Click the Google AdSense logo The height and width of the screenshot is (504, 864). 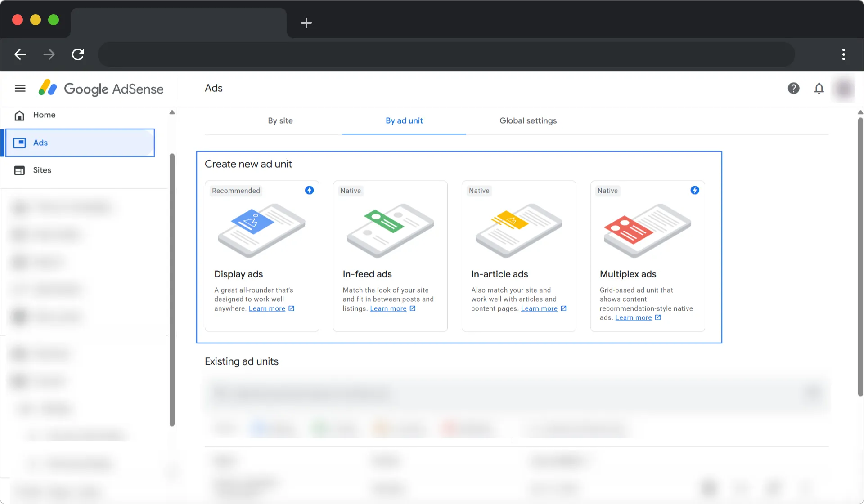pyautogui.click(x=101, y=88)
